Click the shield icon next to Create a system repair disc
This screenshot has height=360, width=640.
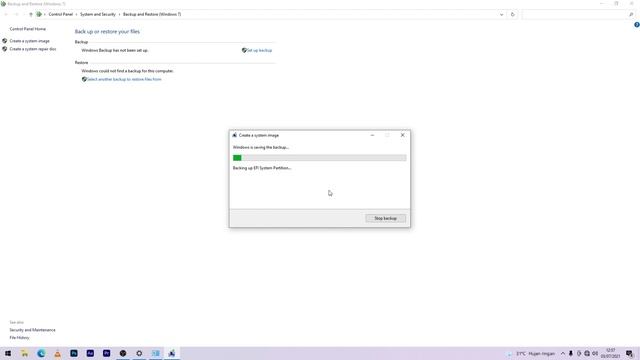(x=4, y=49)
